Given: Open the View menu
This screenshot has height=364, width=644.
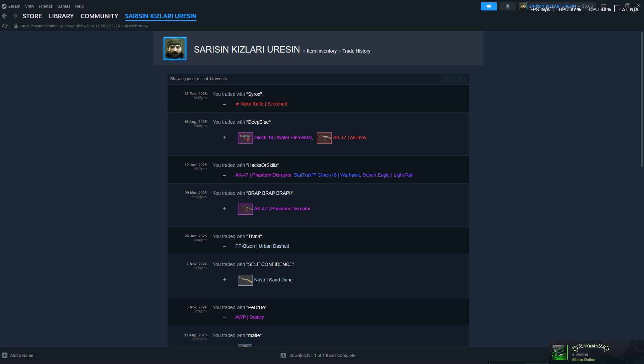Looking at the screenshot, I should [30, 6].
